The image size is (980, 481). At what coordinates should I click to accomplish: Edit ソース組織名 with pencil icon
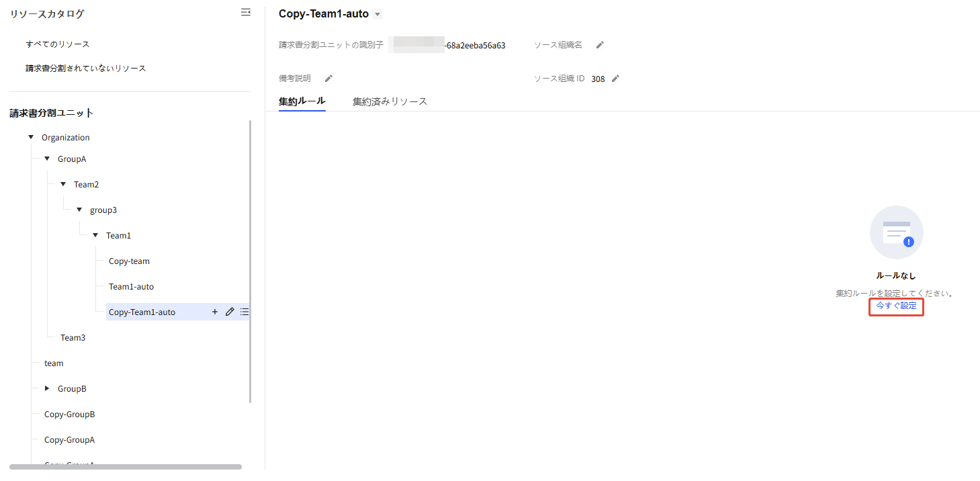600,45
